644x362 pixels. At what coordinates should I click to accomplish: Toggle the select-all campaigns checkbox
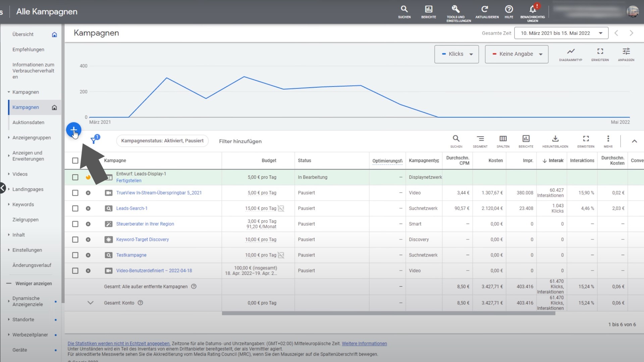click(x=75, y=161)
